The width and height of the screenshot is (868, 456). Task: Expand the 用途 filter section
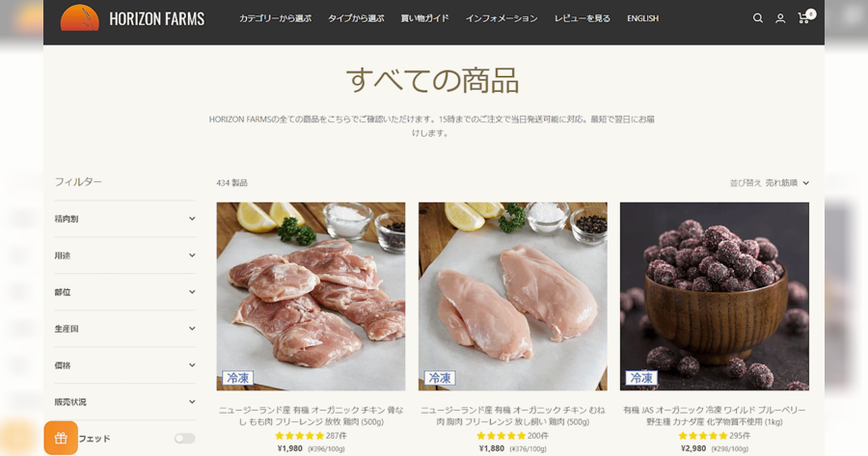(125, 255)
